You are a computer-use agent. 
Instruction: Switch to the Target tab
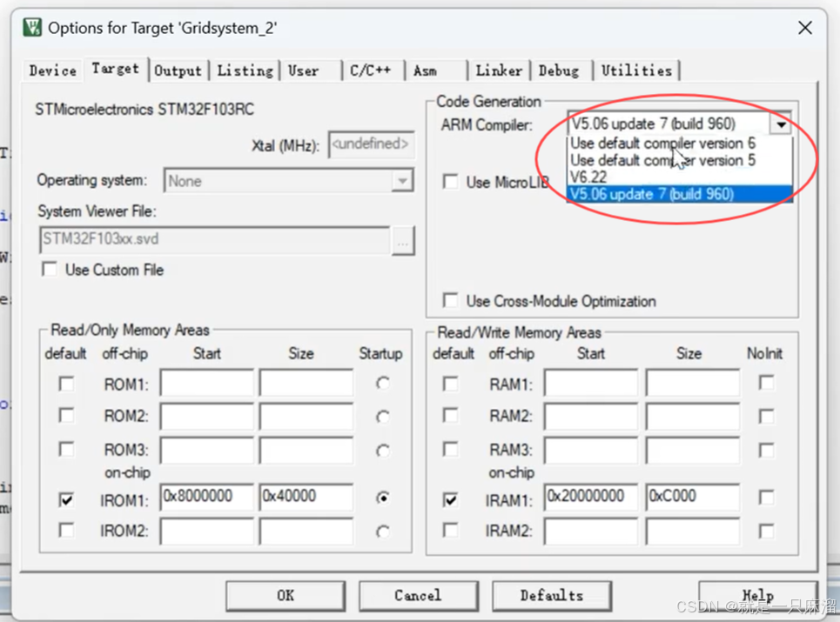[115, 69]
